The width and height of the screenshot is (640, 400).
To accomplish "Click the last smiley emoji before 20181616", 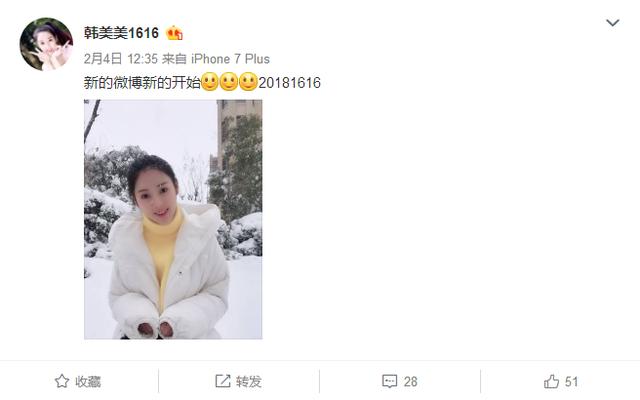I will (x=248, y=82).
